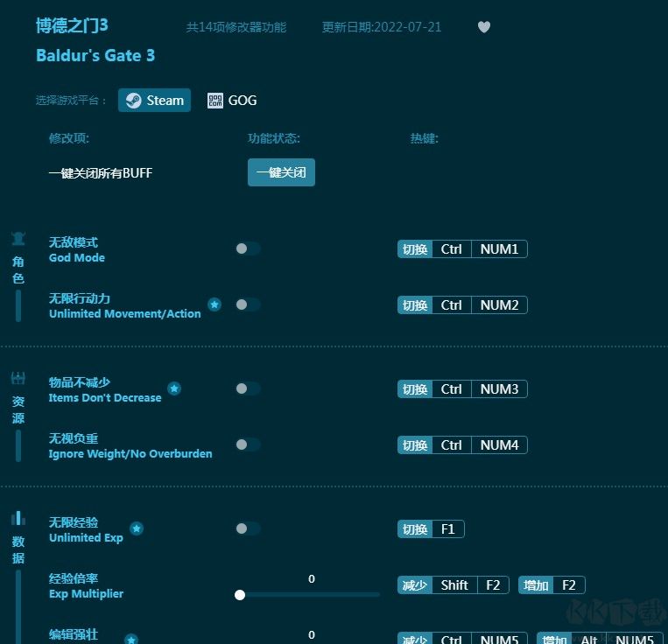This screenshot has height=644, width=668.
Task: Click Ctrl modifier field in Ignore Weight row
Action: pos(452,445)
